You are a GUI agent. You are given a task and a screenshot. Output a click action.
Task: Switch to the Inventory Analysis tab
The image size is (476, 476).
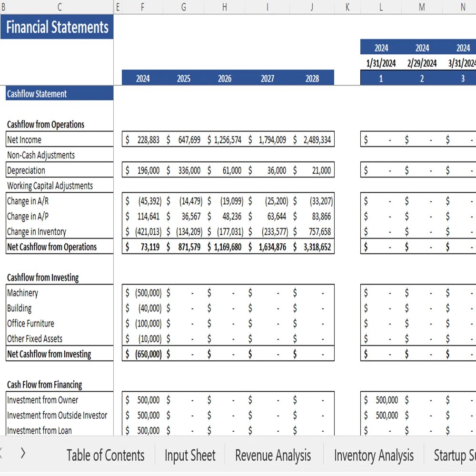374,455
